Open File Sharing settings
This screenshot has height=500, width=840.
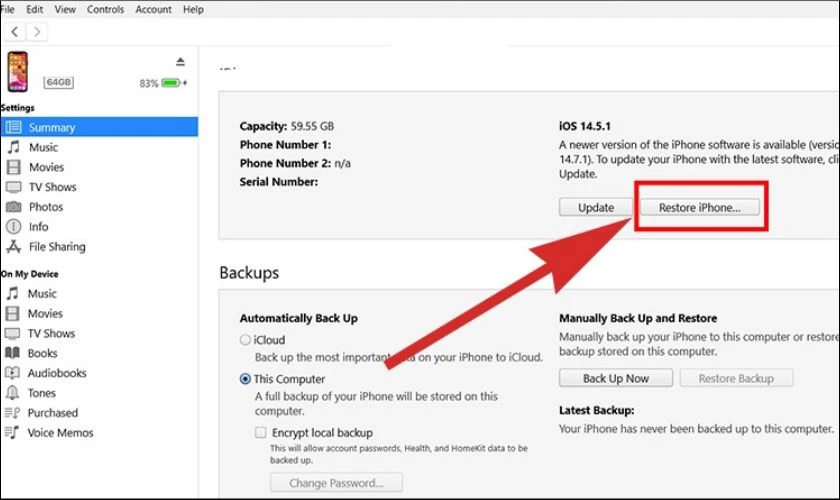click(x=57, y=247)
